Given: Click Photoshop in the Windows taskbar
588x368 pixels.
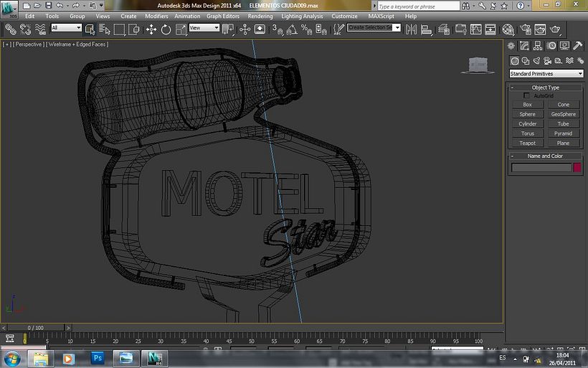Looking at the screenshot, I should tap(98, 358).
